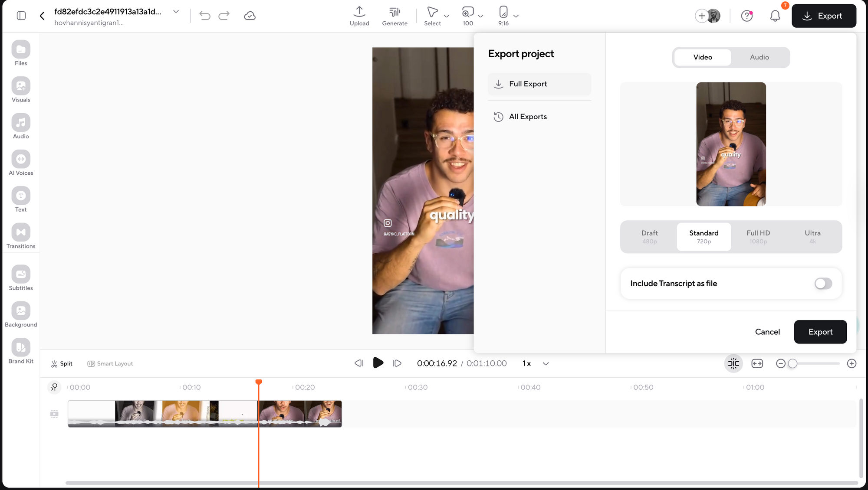Viewport: 868px width, 490px height.
Task: Open All Exports in export menu
Action: 527,117
